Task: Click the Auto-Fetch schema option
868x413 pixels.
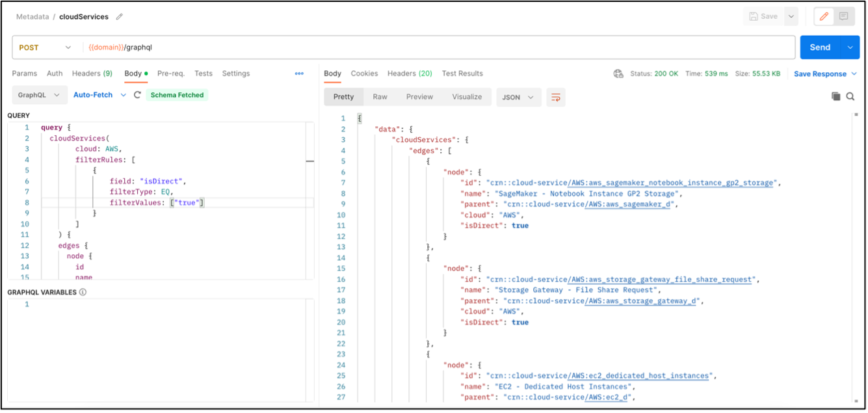Action: point(93,95)
